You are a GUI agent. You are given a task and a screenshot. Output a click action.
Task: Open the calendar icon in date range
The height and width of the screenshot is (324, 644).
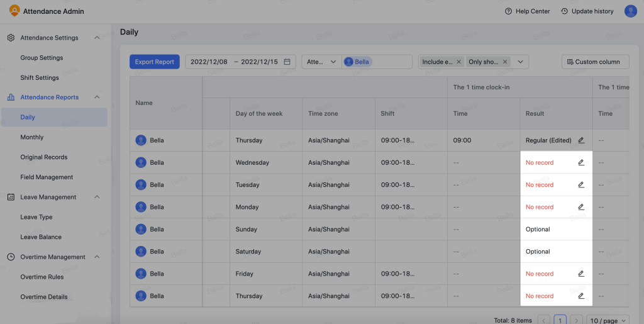(x=287, y=62)
